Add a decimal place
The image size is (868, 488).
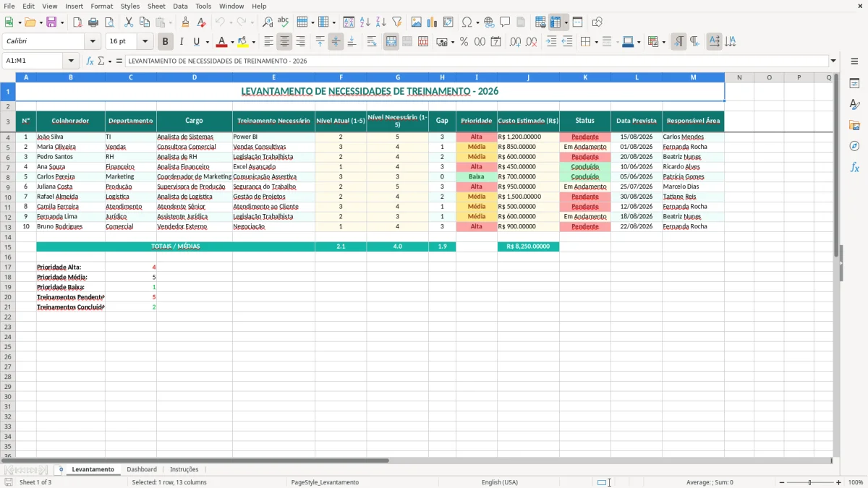pos(516,42)
